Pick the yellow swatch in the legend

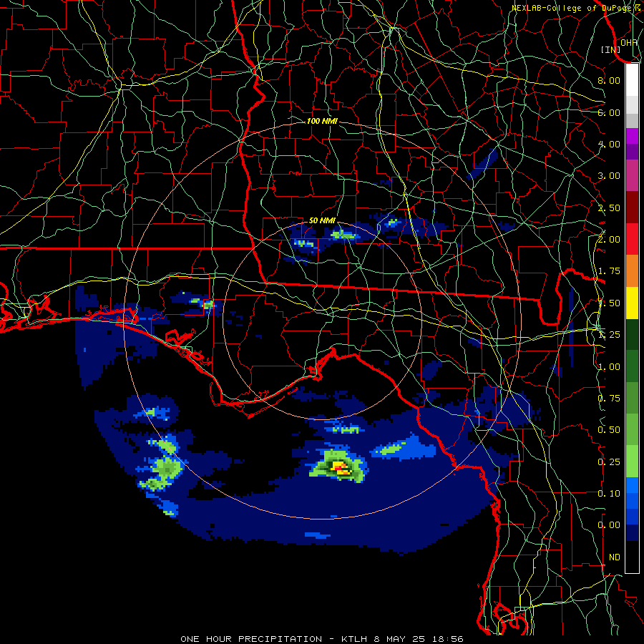[632, 303]
